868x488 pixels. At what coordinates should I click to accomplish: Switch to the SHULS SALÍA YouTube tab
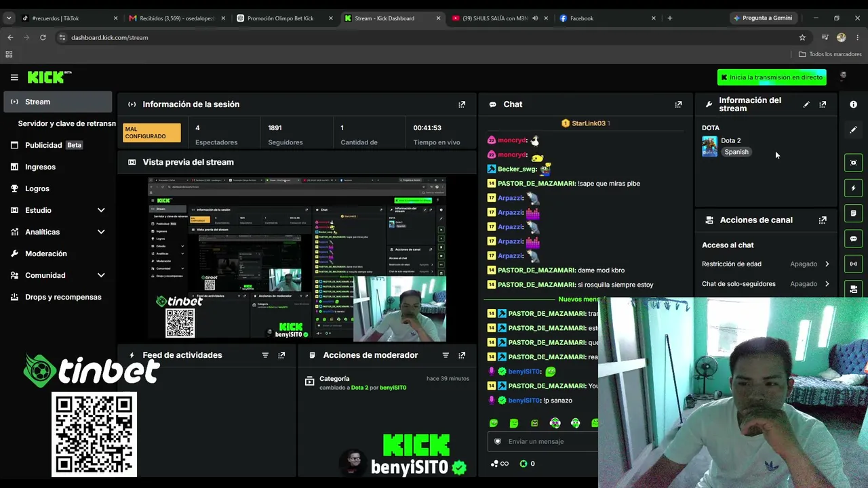pos(499,18)
